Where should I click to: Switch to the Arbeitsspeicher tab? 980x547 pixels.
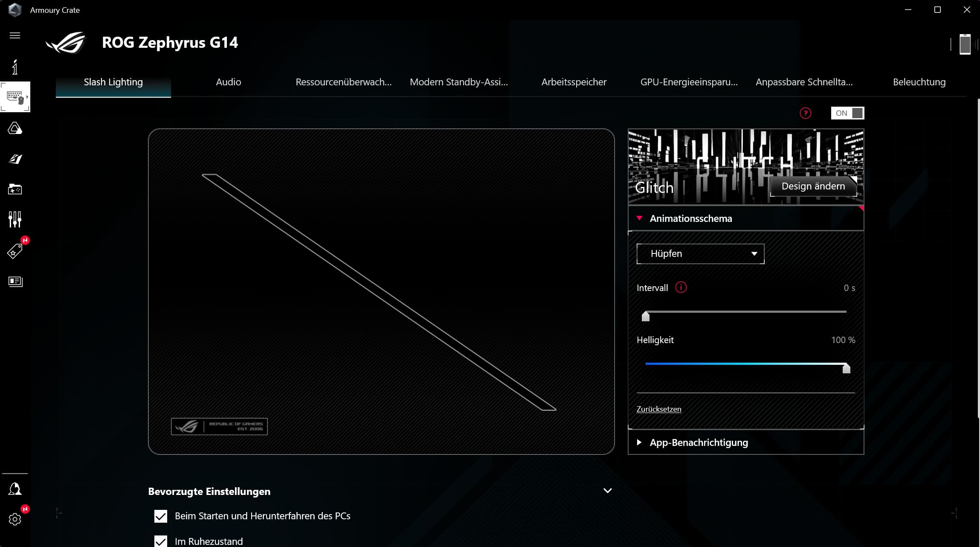tap(574, 82)
